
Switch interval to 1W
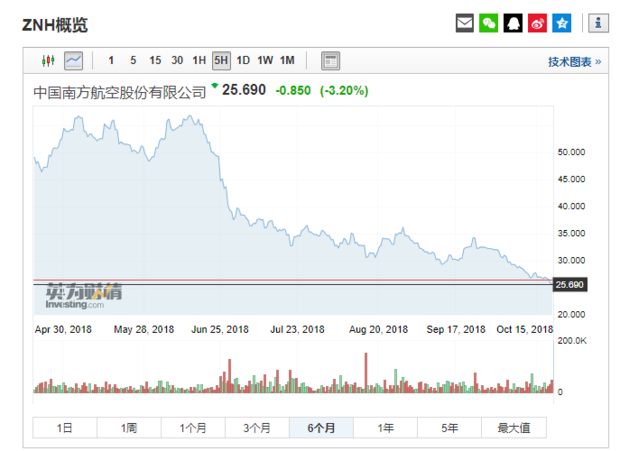pyautogui.click(x=265, y=61)
